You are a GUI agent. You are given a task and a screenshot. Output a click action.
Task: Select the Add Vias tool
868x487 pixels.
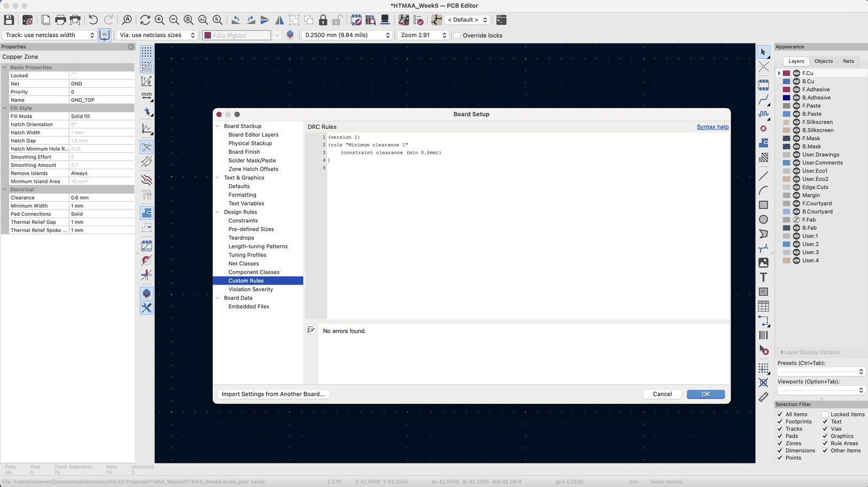[x=763, y=129]
